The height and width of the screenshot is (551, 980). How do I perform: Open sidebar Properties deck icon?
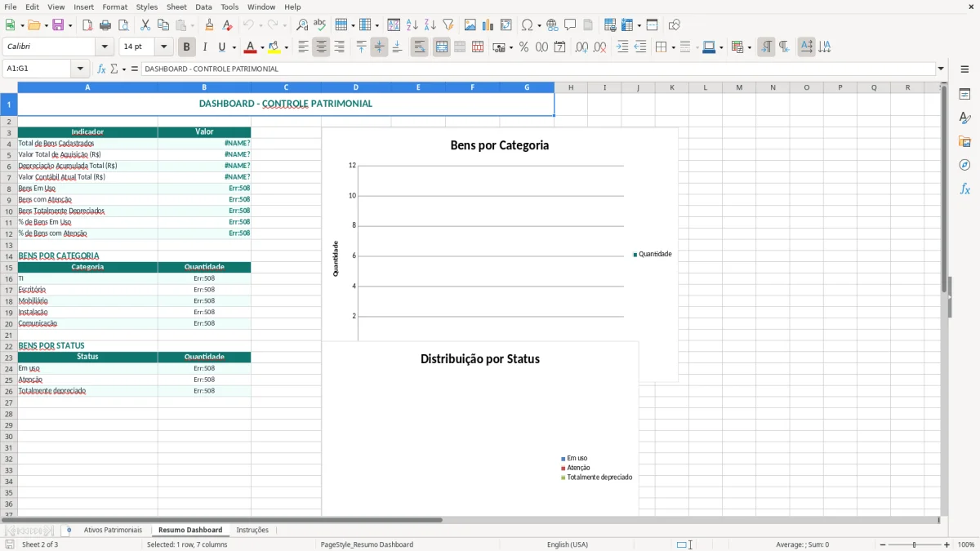click(964, 95)
